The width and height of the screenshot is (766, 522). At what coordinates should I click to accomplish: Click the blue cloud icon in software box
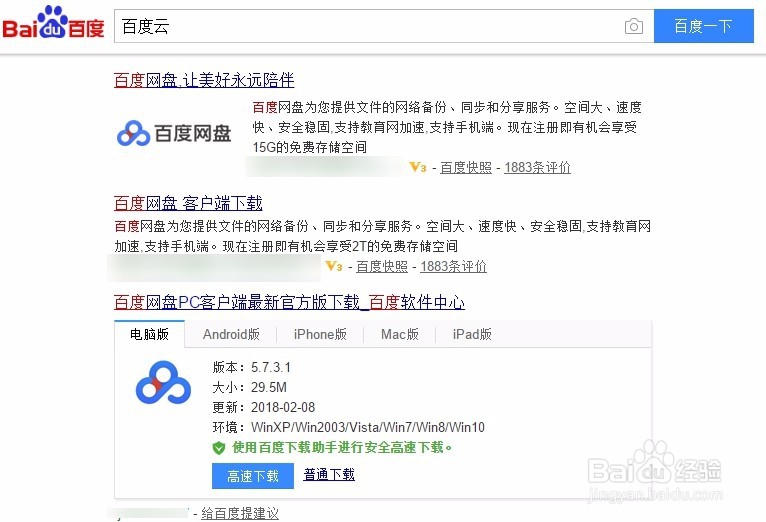(163, 383)
